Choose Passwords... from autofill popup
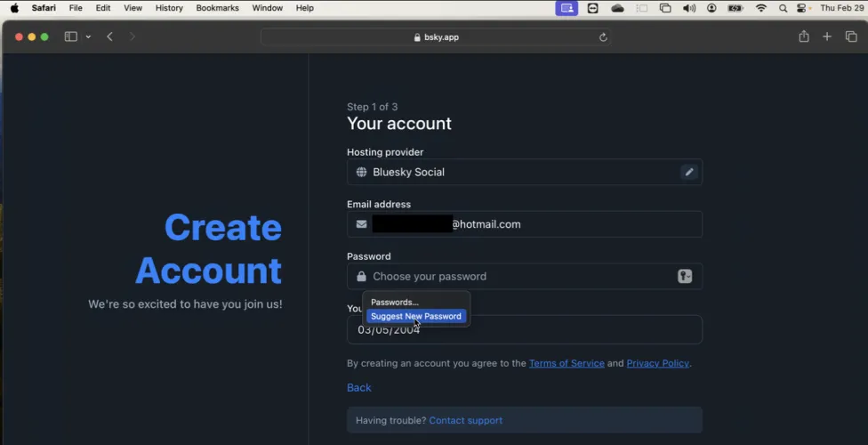The image size is (868, 445). coord(395,302)
